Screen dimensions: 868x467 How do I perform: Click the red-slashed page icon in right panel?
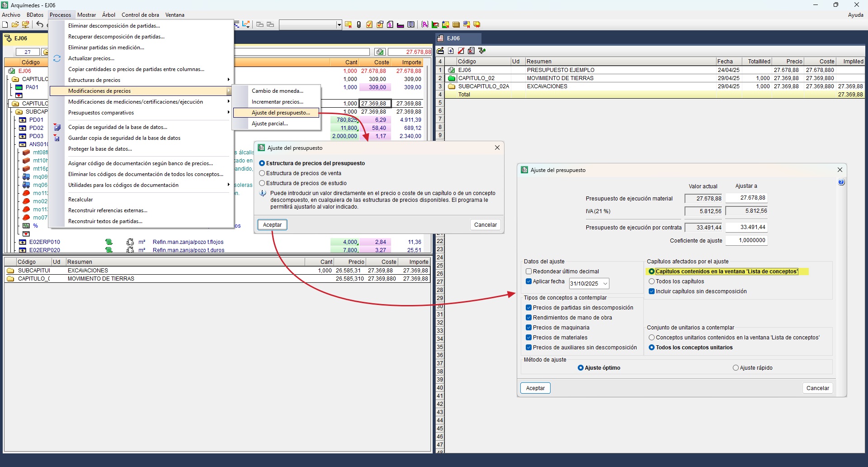(x=461, y=51)
